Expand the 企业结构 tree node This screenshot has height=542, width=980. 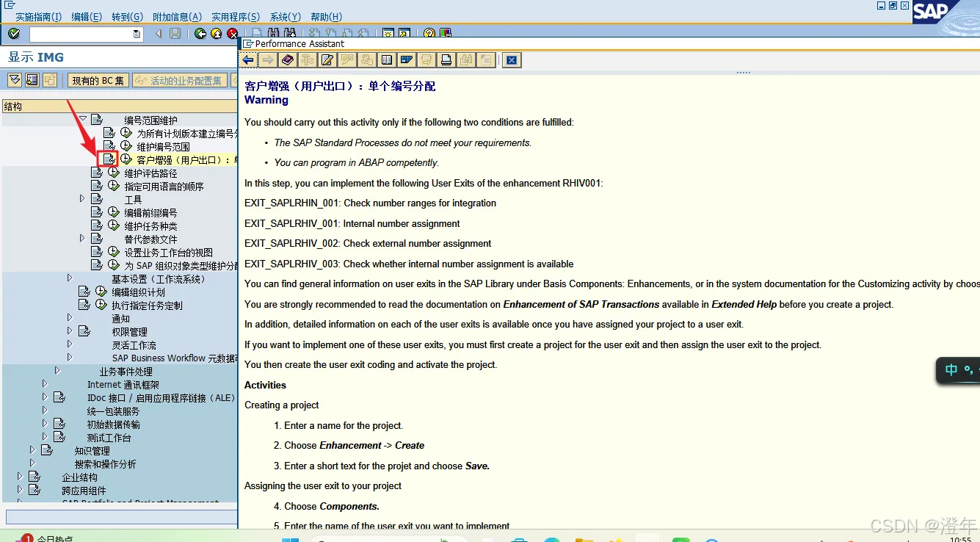20,477
